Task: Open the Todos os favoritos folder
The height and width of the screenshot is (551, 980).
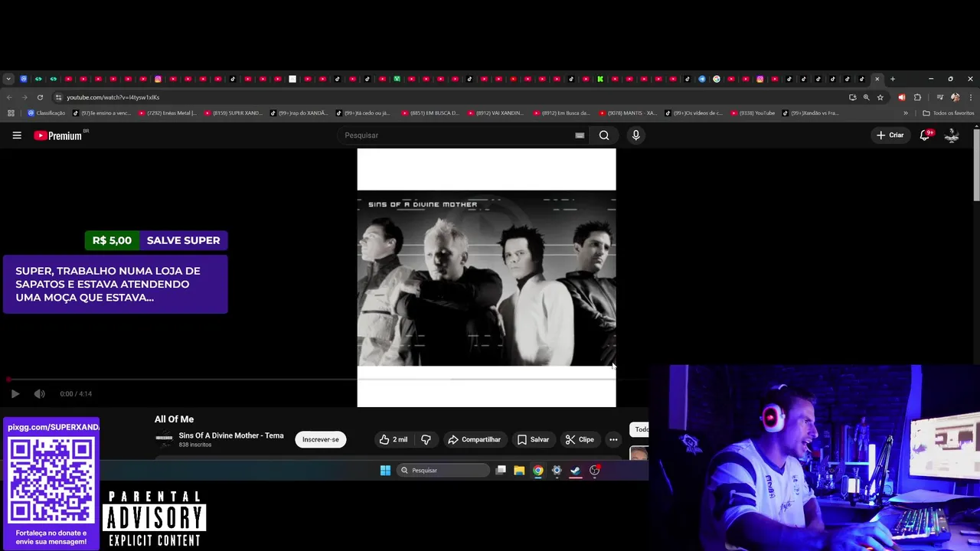Action: click(949, 113)
